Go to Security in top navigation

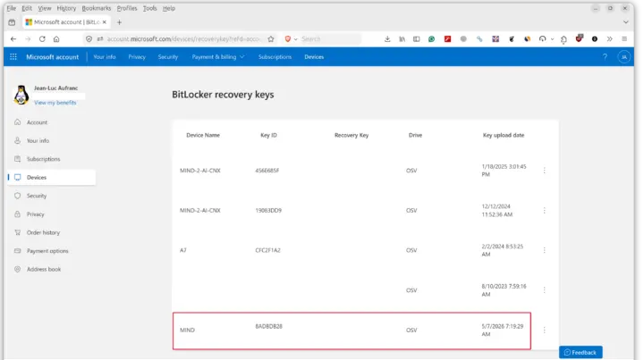pos(168,57)
